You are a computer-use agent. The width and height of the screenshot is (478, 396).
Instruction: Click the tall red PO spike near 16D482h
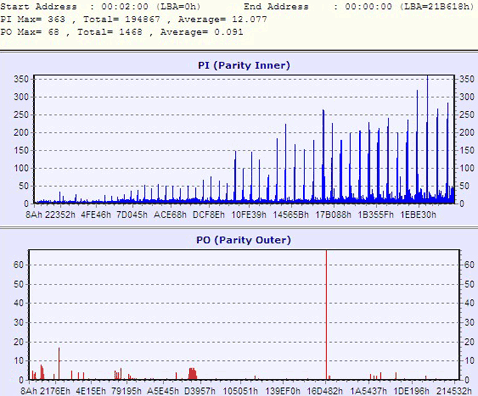[326, 315]
